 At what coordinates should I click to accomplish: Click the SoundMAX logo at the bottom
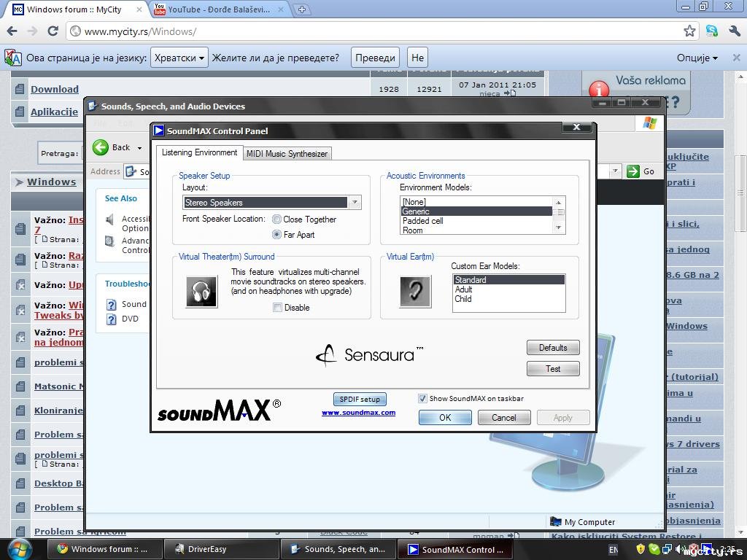pos(219,411)
